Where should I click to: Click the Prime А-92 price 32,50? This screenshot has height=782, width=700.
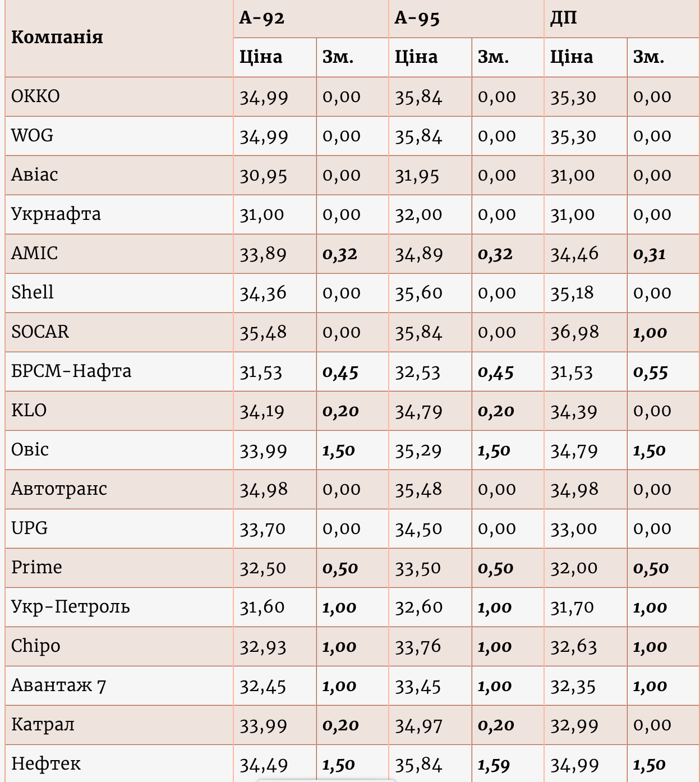263,568
